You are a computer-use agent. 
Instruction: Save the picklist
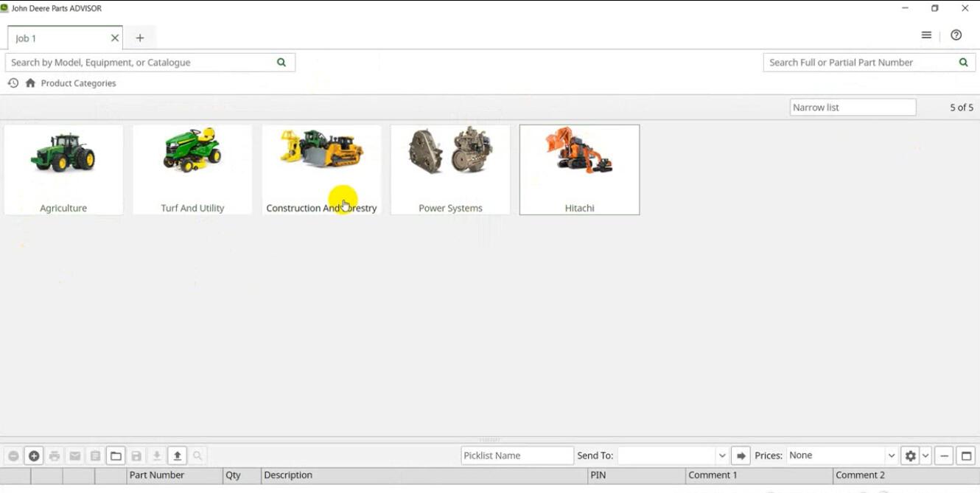click(x=136, y=456)
